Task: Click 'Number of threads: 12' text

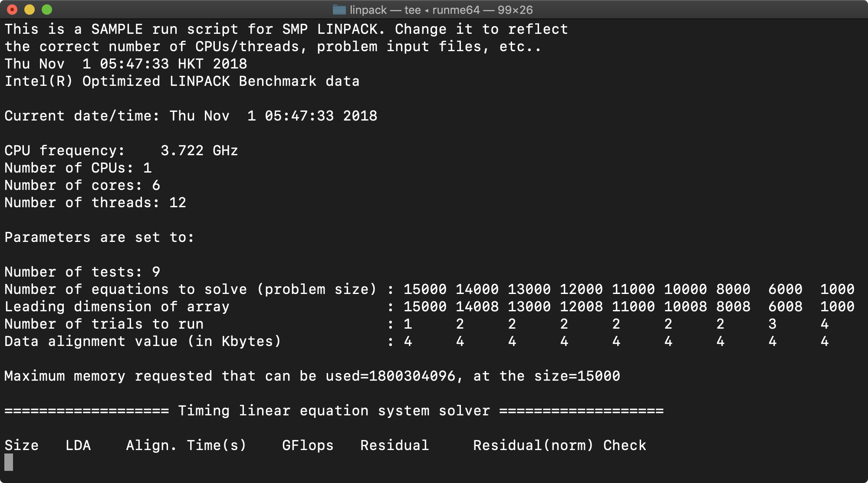Action: pos(95,202)
